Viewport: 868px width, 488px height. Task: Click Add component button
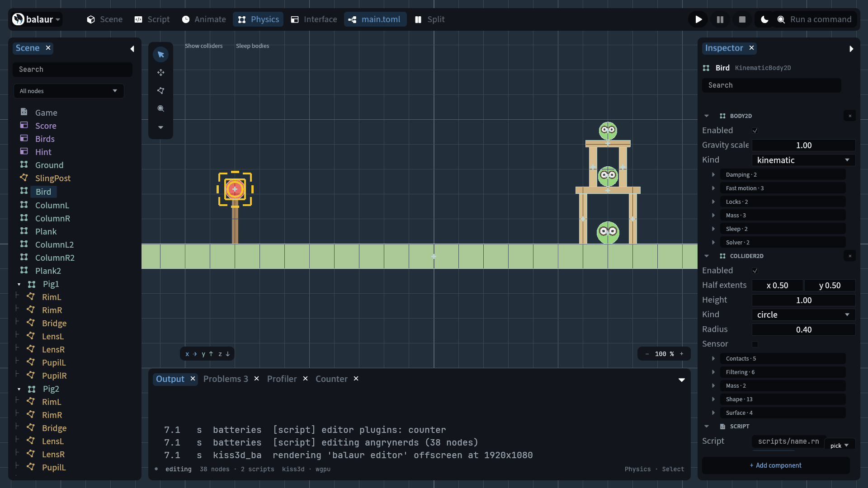[776, 465]
